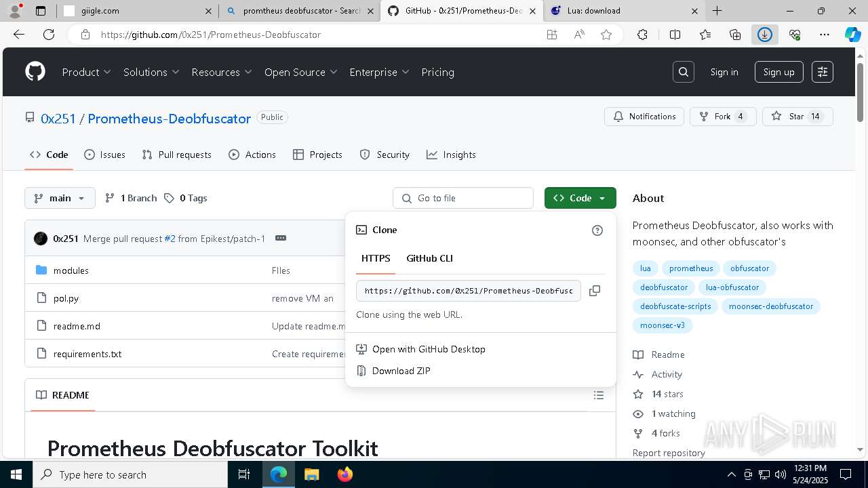Screen dimensions: 868x488
Task: Open the main branch selector dropdown
Action: (60, 198)
